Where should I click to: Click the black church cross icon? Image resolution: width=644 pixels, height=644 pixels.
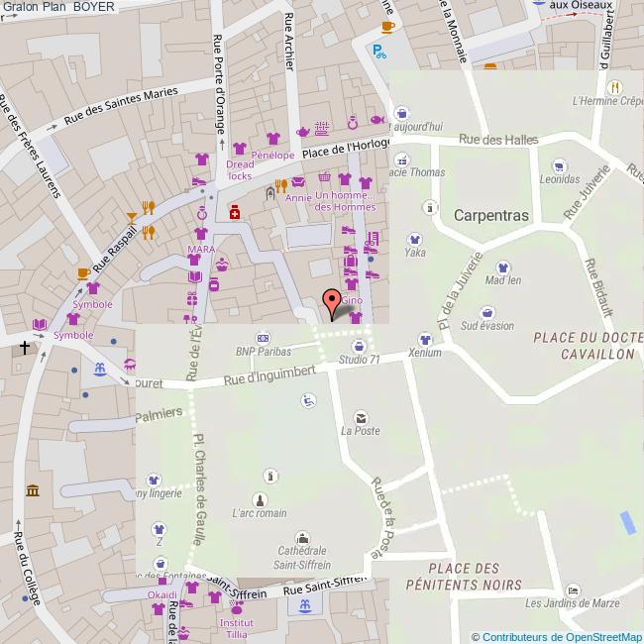[x=25, y=348]
